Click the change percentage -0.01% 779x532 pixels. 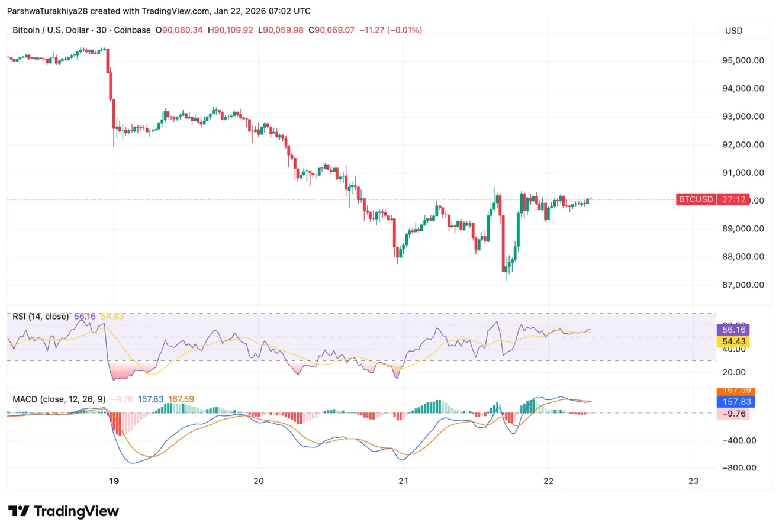pyautogui.click(x=404, y=30)
